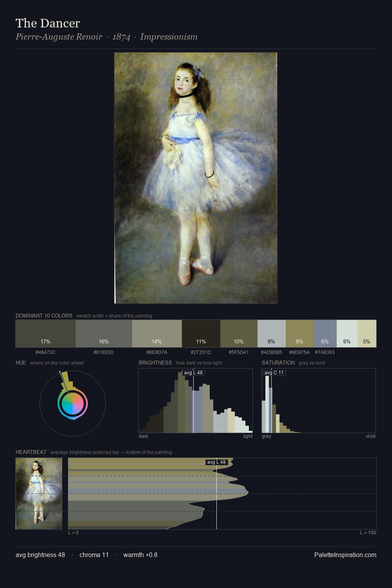The image size is (392, 588).
Task: Click the 'warmth +0.8' footer text
Action: coord(140,555)
